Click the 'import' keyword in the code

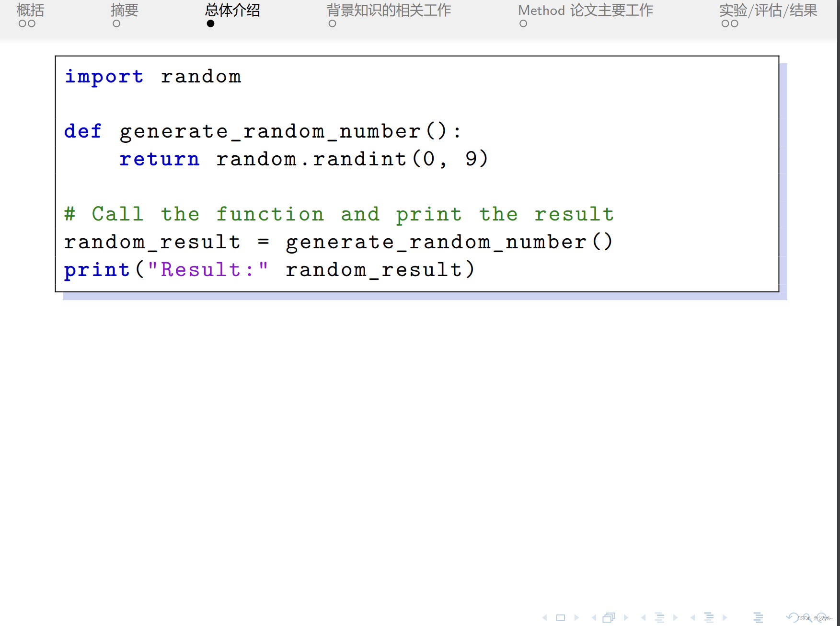click(x=104, y=77)
